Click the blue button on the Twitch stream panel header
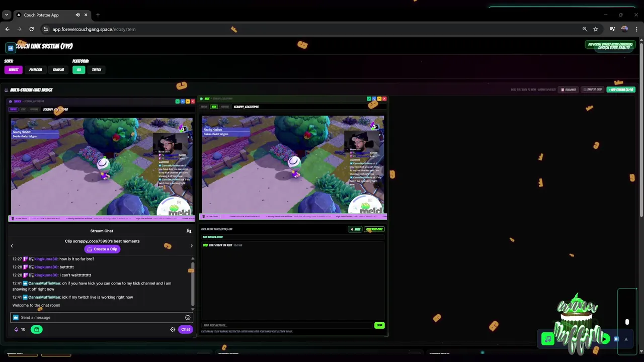The width and height of the screenshot is (644, 362). (182, 102)
